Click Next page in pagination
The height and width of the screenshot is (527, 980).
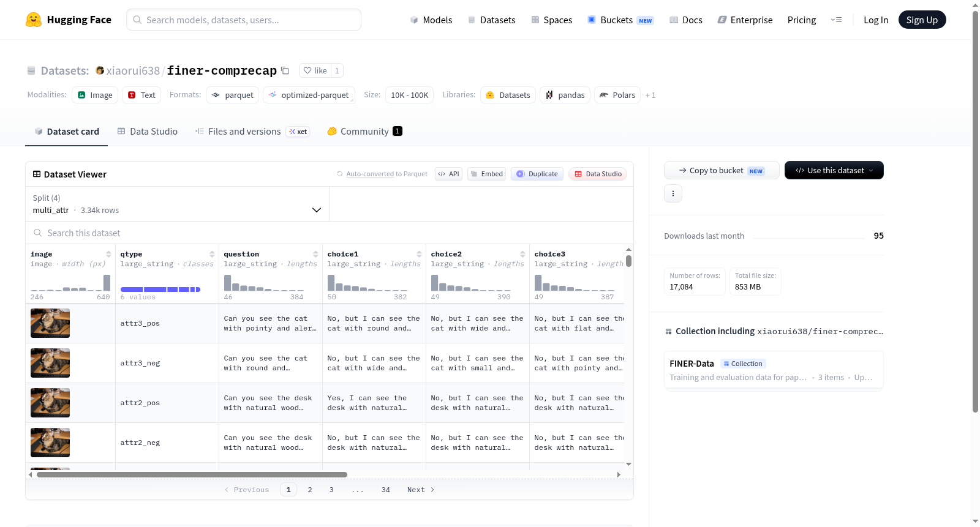pos(421,490)
